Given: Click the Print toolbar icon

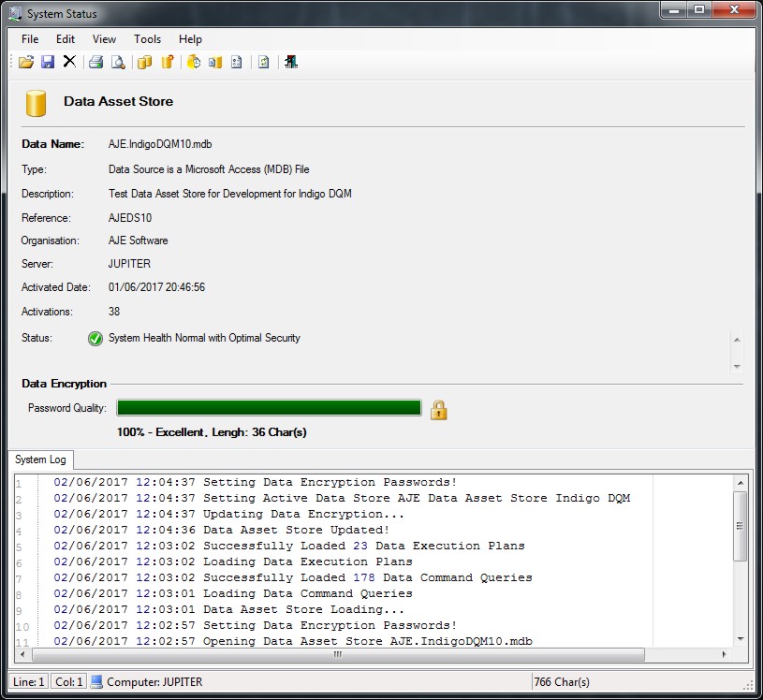Looking at the screenshot, I should pos(95,62).
